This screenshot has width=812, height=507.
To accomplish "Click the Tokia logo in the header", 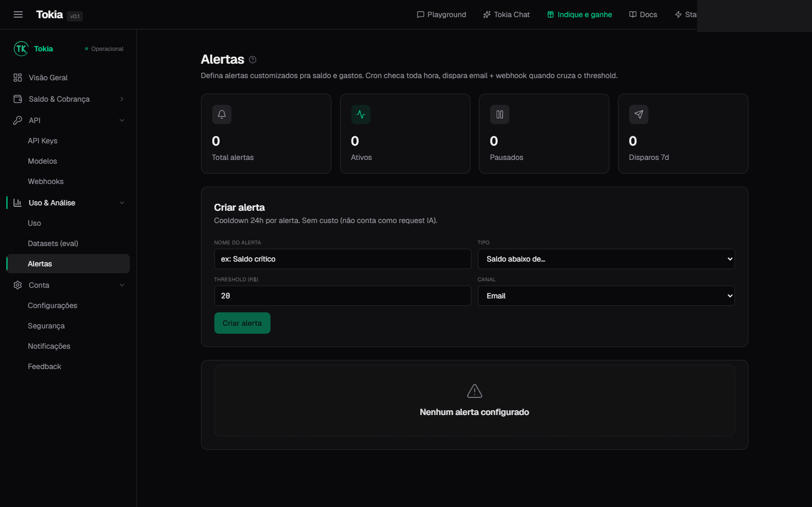I will [x=49, y=14].
